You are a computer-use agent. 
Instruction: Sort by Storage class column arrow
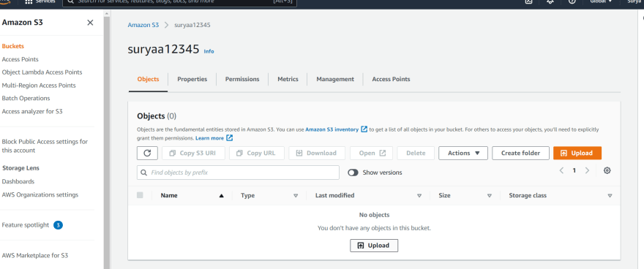(x=610, y=196)
